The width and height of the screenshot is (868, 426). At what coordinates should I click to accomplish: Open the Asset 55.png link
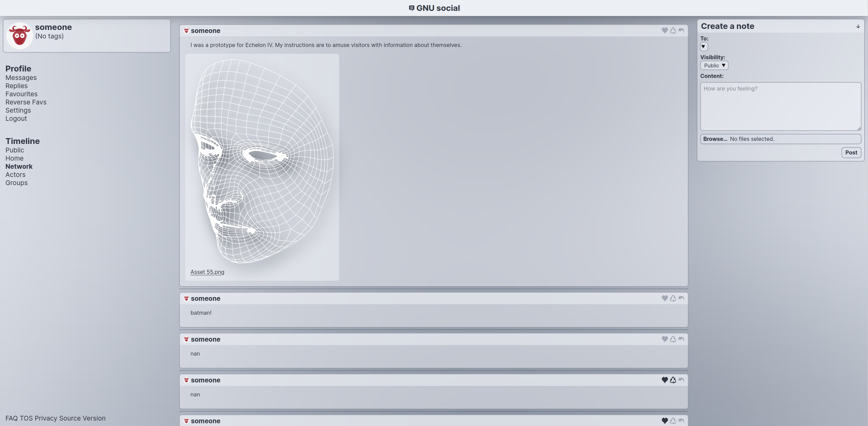(x=207, y=272)
